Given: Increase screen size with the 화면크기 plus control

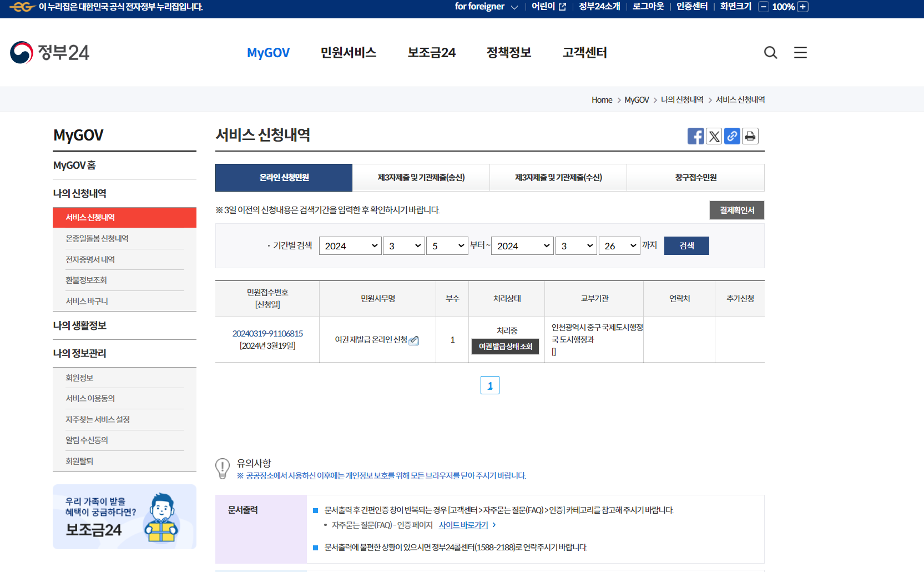Looking at the screenshot, I should point(802,7).
